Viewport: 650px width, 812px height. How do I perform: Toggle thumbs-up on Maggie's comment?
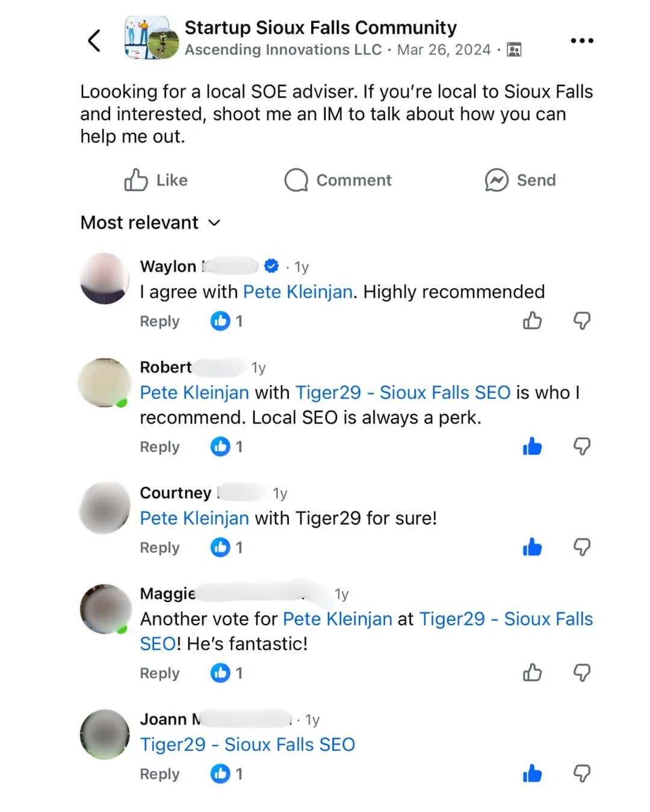(532, 672)
